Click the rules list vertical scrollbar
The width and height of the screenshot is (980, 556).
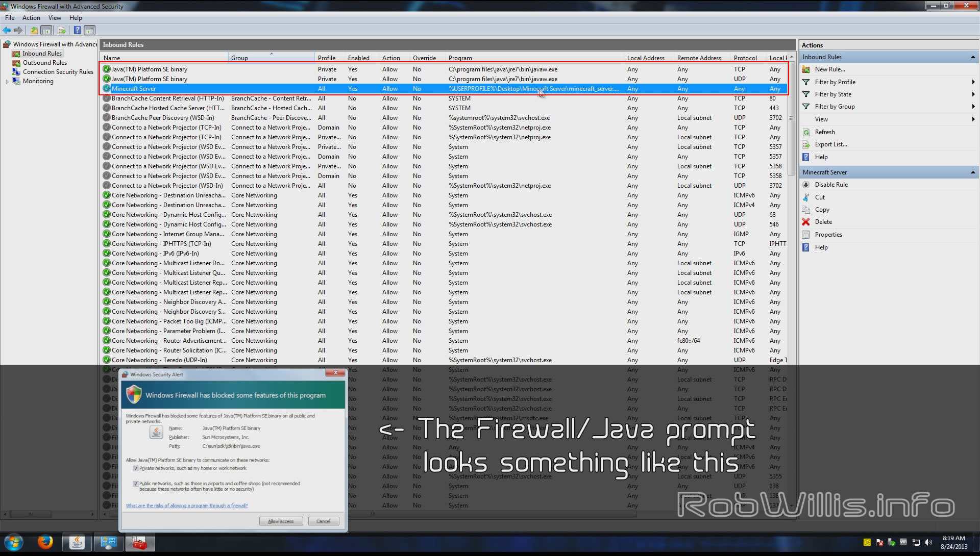[791, 117]
